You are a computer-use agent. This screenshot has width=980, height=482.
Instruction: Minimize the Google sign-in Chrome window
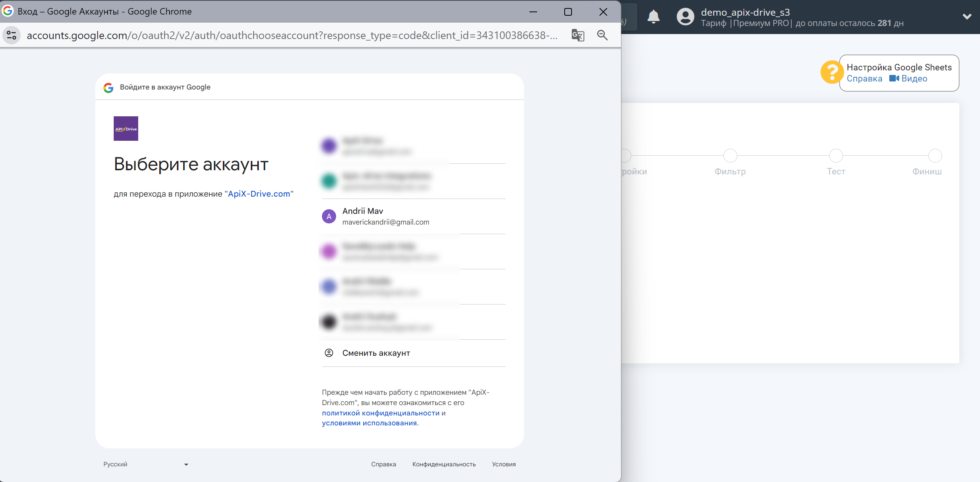(533, 12)
